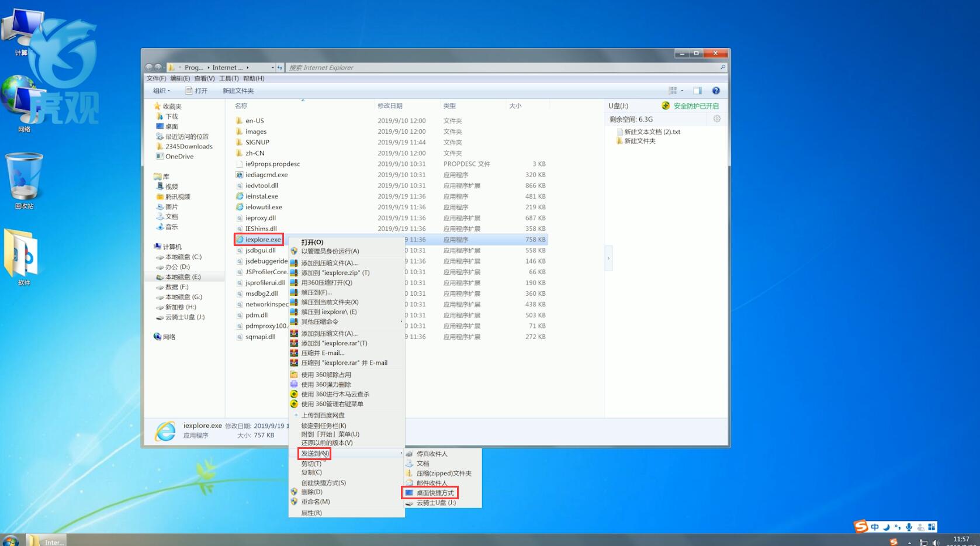Click the address bar refresh icon
Viewport: 980px width, 546px height.
click(x=280, y=68)
